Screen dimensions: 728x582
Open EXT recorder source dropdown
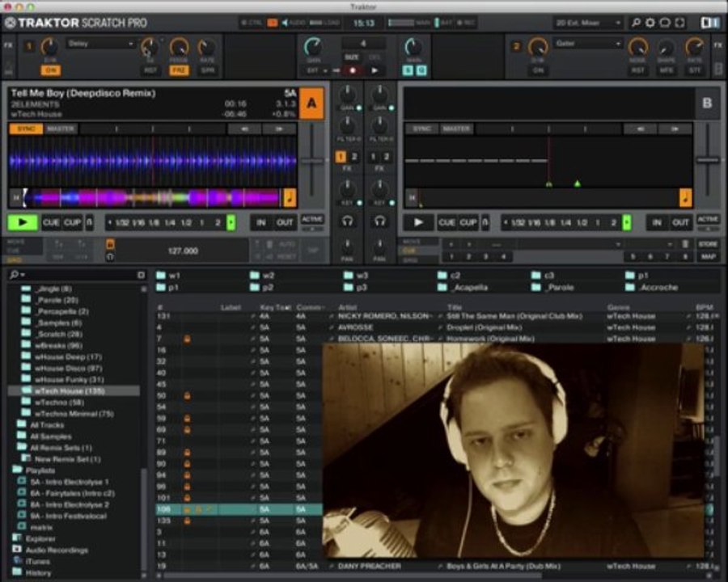(317, 70)
